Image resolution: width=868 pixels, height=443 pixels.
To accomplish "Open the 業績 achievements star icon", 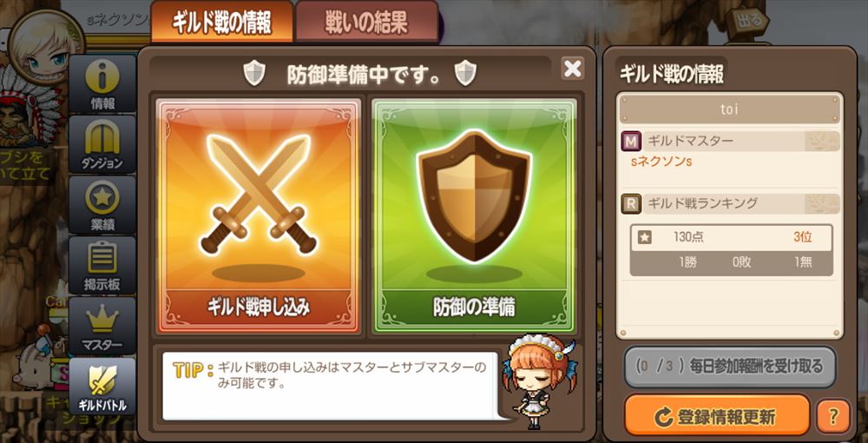I will [102, 205].
